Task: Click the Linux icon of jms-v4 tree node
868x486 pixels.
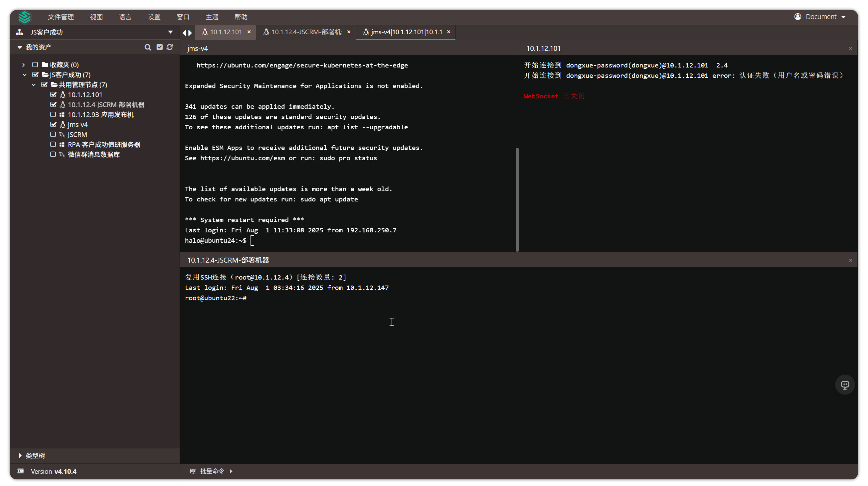Action: click(x=62, y=125)
